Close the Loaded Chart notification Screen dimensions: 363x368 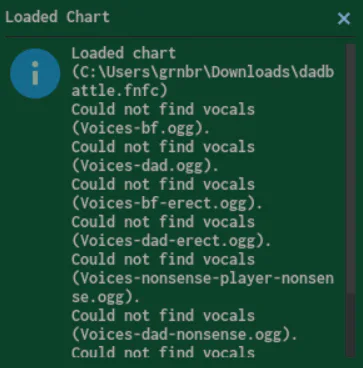(344, 19)
